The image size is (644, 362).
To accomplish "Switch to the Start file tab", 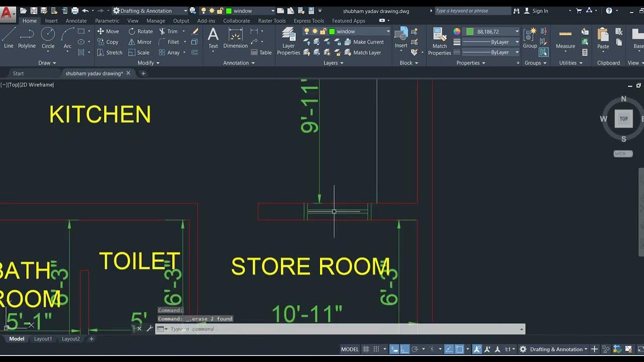I will [x=18, y=73].
